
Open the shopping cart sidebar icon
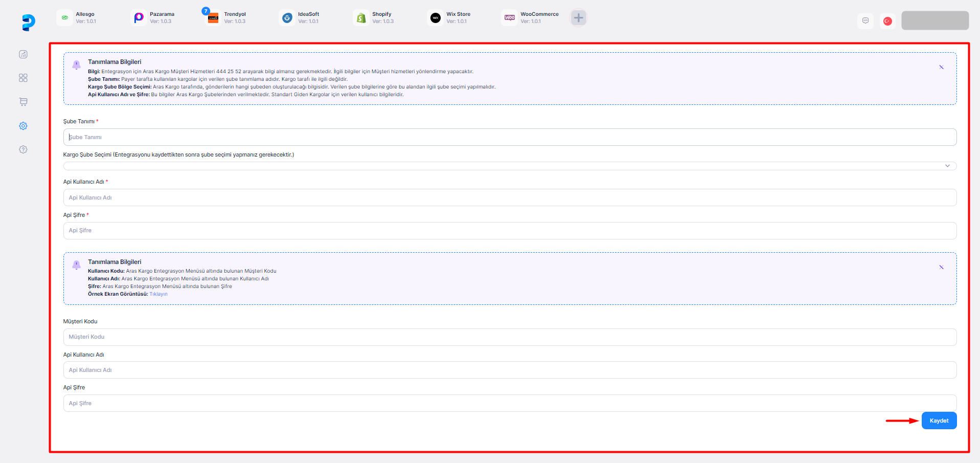coord(23,102)
